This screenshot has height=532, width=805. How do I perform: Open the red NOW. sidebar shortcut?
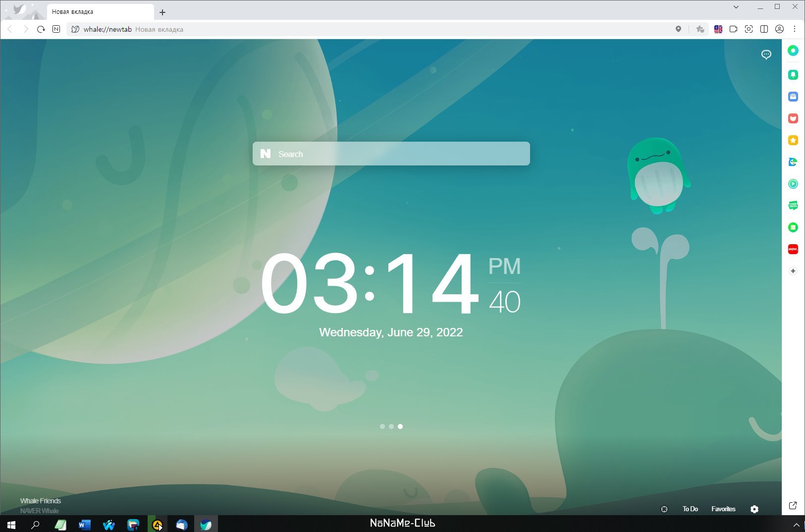click(x=793, y=249)
